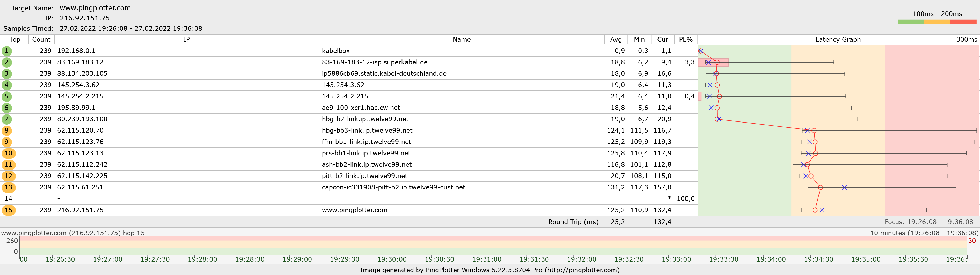
Task: Select IP 216.92.151.75 in hop 15 row
Action: click(x=80, y=210)
